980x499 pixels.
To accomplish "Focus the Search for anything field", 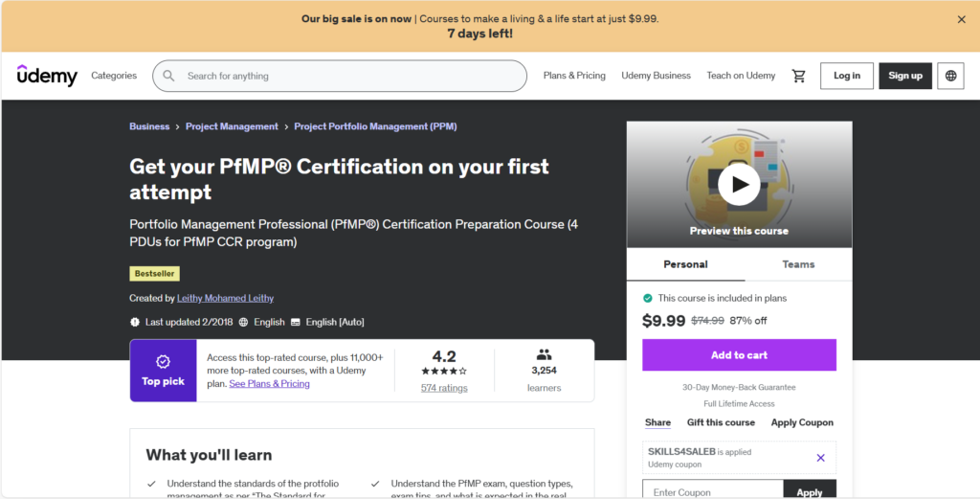I will point(340,76).
